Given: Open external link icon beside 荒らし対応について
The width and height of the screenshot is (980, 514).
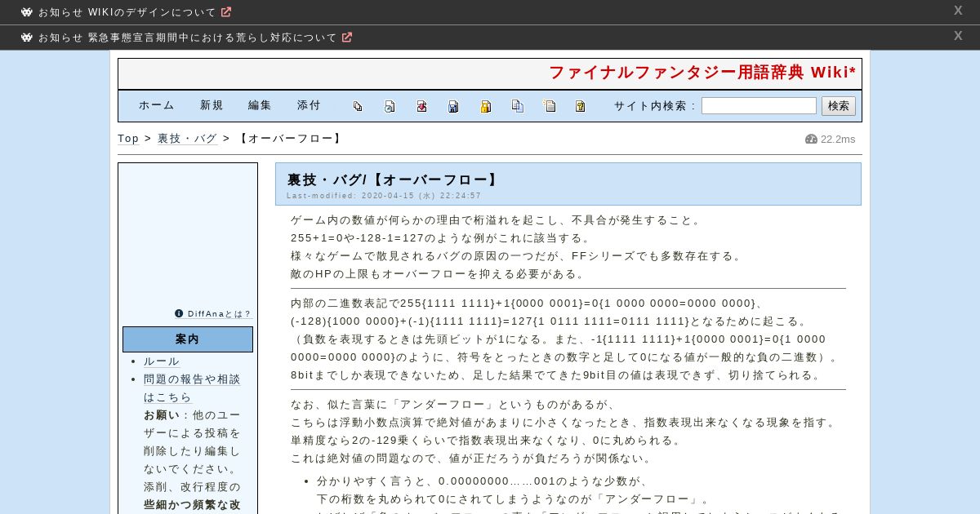Looking at the screenshot, I should [x=347, y=38].
